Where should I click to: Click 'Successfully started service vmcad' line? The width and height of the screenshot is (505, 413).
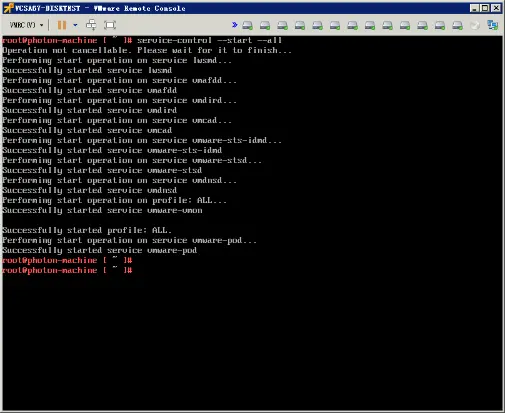click(x=87, y=130)
